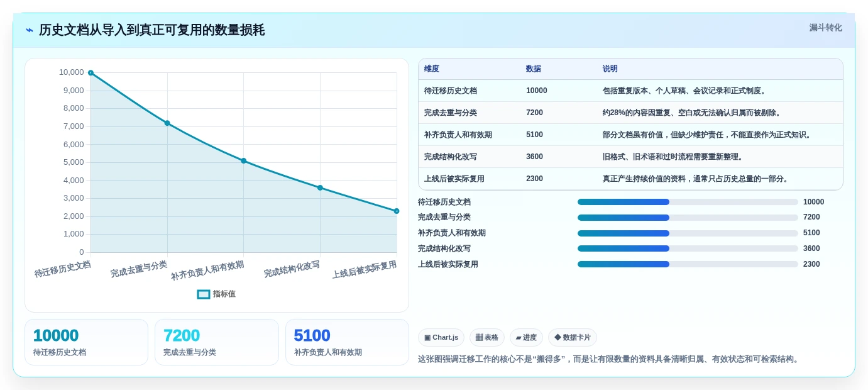Click the description mentioning 约28%的内容

click(693, 113)
